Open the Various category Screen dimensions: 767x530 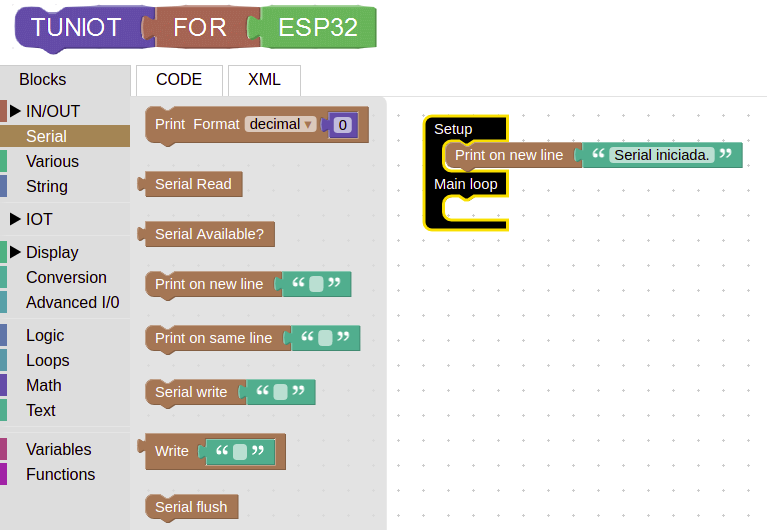[65, 161]
